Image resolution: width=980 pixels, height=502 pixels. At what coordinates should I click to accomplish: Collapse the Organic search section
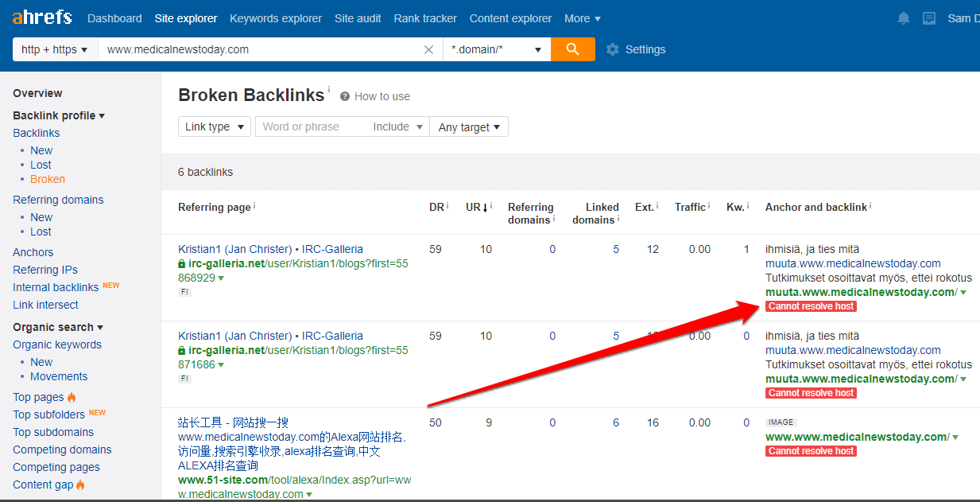(58, 327)
